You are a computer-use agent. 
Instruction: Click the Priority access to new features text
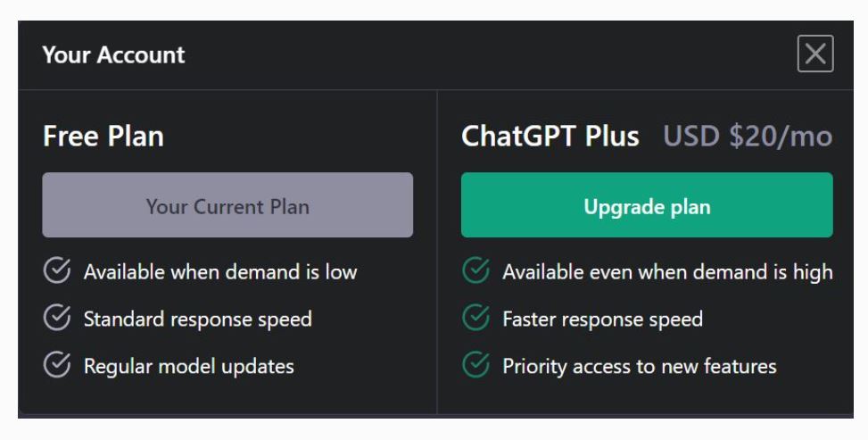(640, 366)
